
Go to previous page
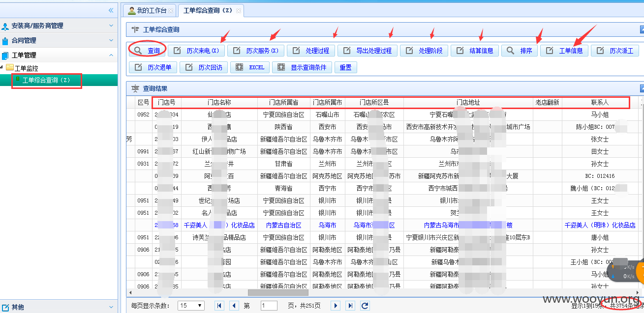coord(234,306)
